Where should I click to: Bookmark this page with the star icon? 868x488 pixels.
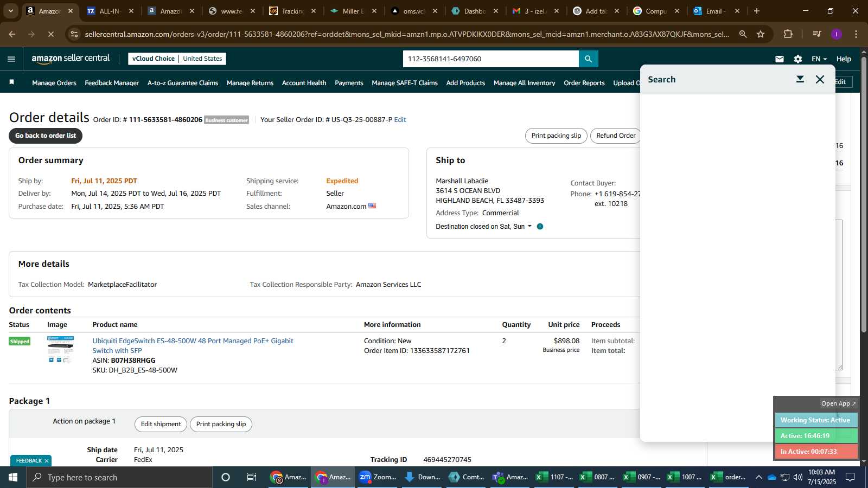coord(761,34)
